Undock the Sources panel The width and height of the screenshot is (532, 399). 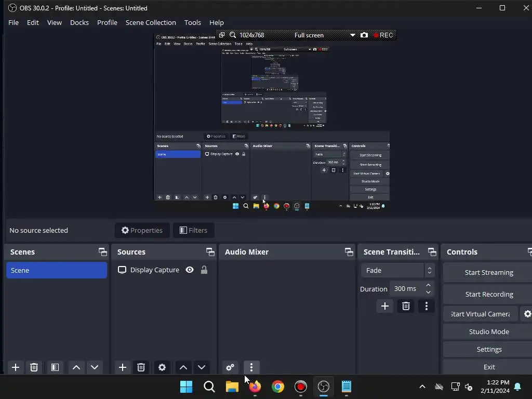tap(210, 252)
